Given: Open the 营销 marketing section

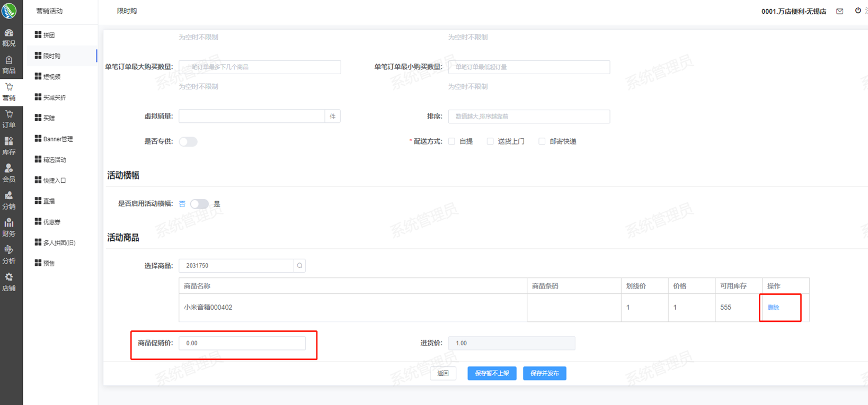Looking at the screenshot, I should click(x=9, y=92).
